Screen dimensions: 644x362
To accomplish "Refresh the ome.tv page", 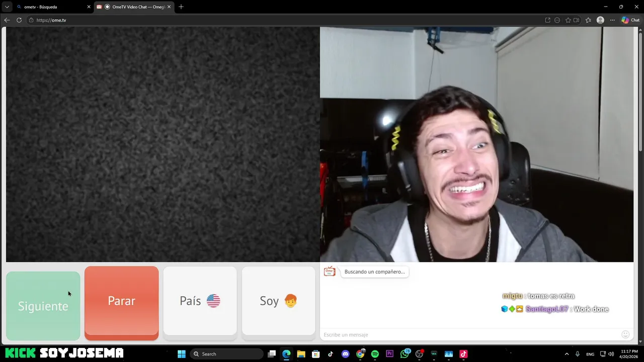I will coord(19,20).
